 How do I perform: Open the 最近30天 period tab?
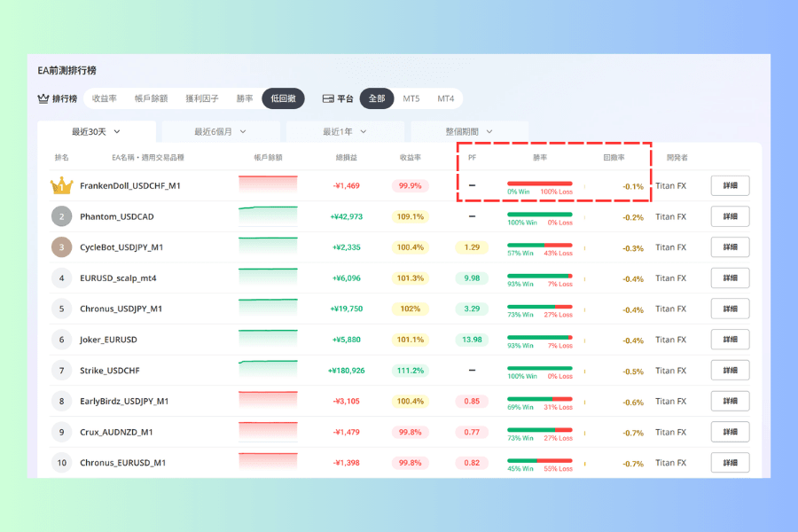(x=97, y=132)
